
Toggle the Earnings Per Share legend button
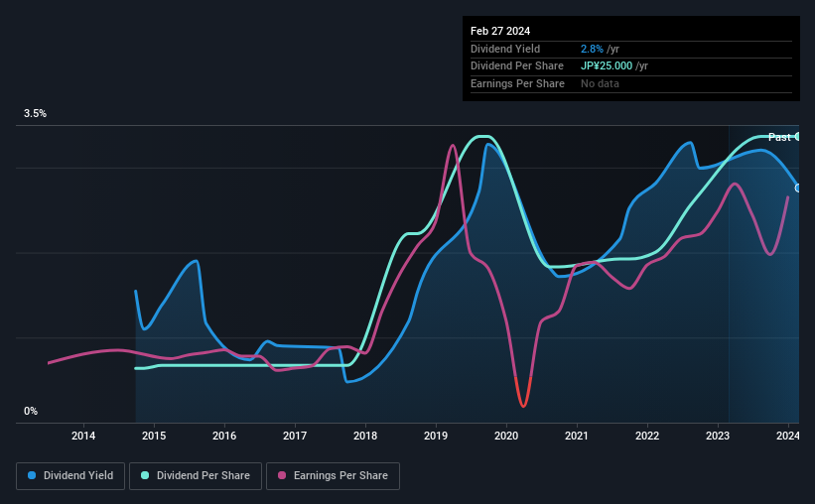point(333,476)
